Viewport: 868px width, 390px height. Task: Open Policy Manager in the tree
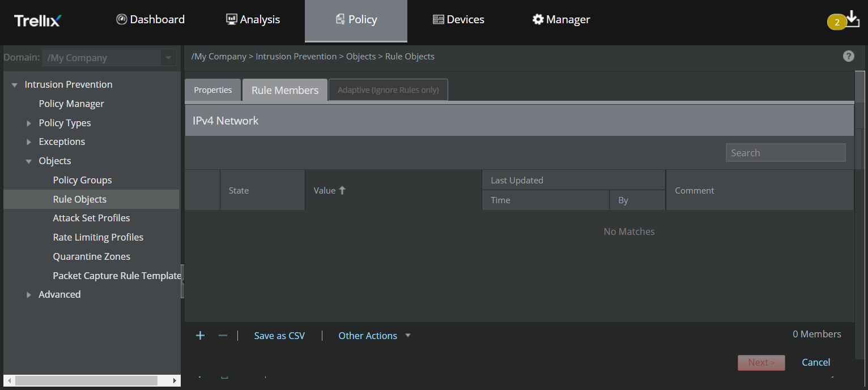[x=71, y=104]
